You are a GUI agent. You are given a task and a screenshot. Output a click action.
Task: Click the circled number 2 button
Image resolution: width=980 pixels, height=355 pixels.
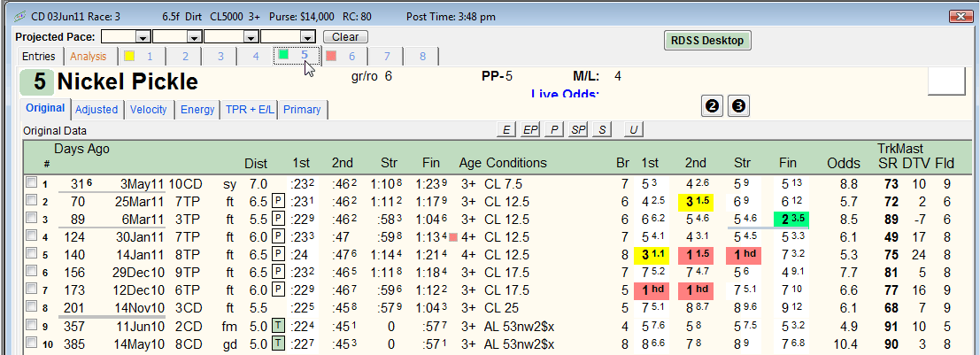712,106
